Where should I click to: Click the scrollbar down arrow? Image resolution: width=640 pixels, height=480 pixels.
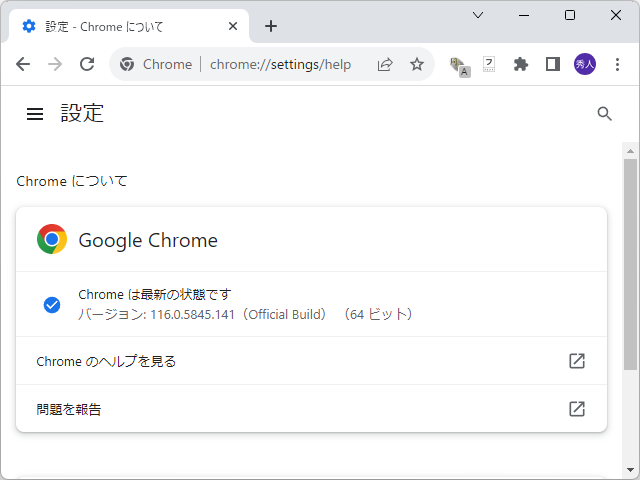click(630, 470)
